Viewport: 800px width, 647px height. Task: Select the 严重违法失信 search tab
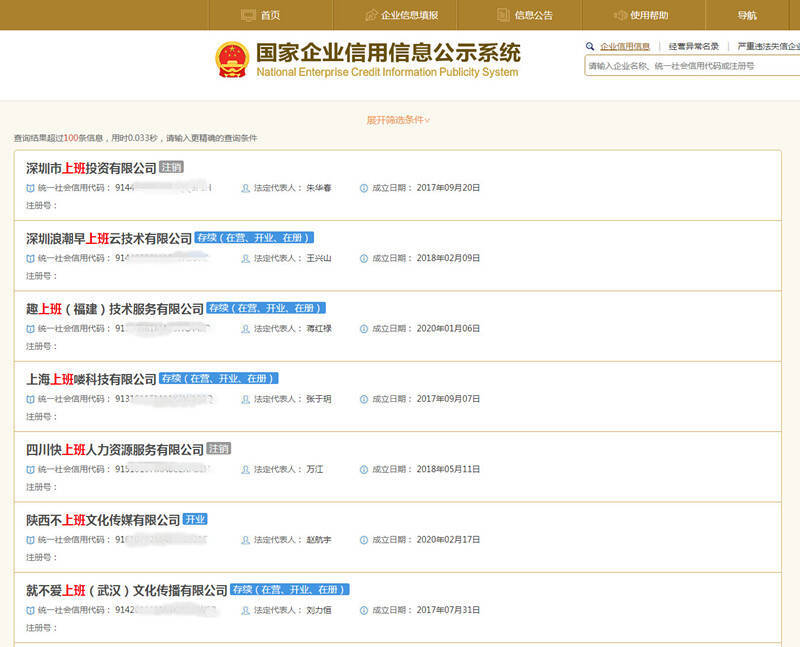[768, 46]
